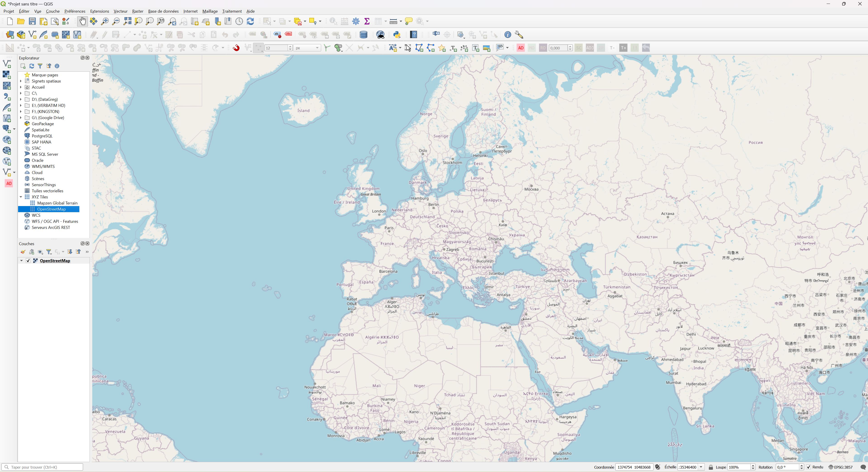The width and height of the screenshot is (868, 472).
Task: Expand the Accueil folder
Action: click(x=21, y=87)
